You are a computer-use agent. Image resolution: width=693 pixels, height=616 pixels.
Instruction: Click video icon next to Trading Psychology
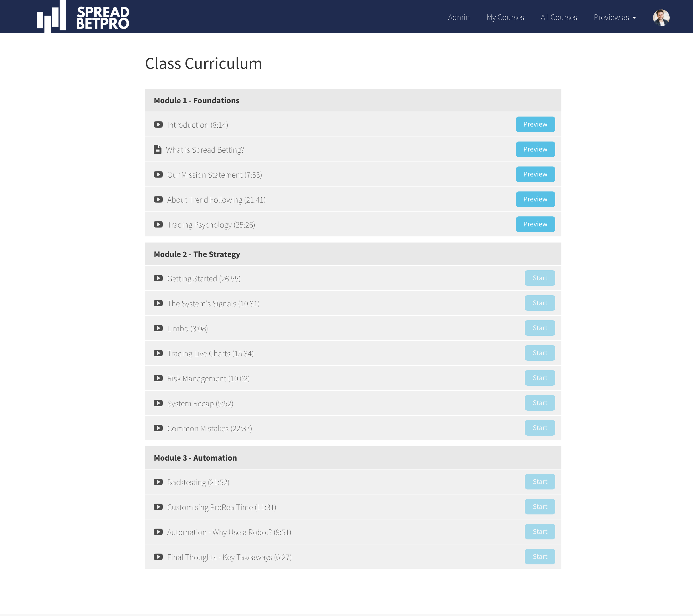pos(158,225)
